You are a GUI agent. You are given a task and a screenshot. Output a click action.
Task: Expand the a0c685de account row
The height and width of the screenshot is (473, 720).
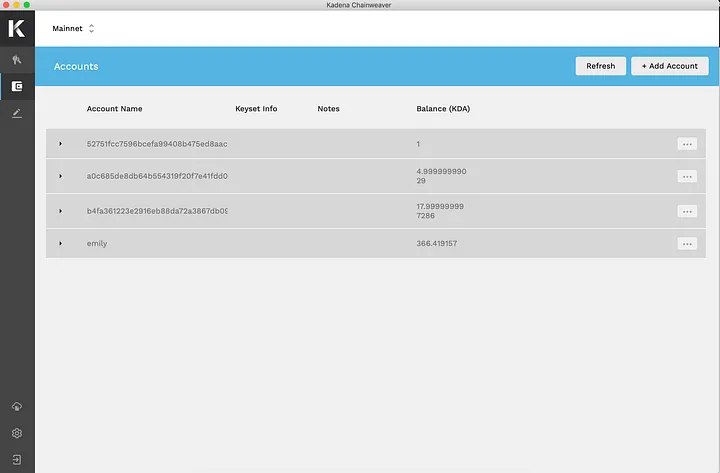[60, 176]
